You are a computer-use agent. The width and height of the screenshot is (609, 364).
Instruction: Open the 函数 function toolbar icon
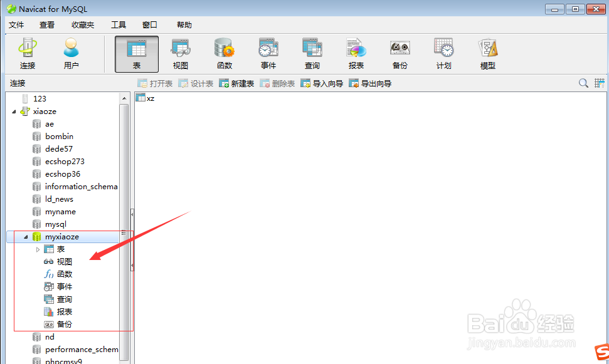(225, 54)
